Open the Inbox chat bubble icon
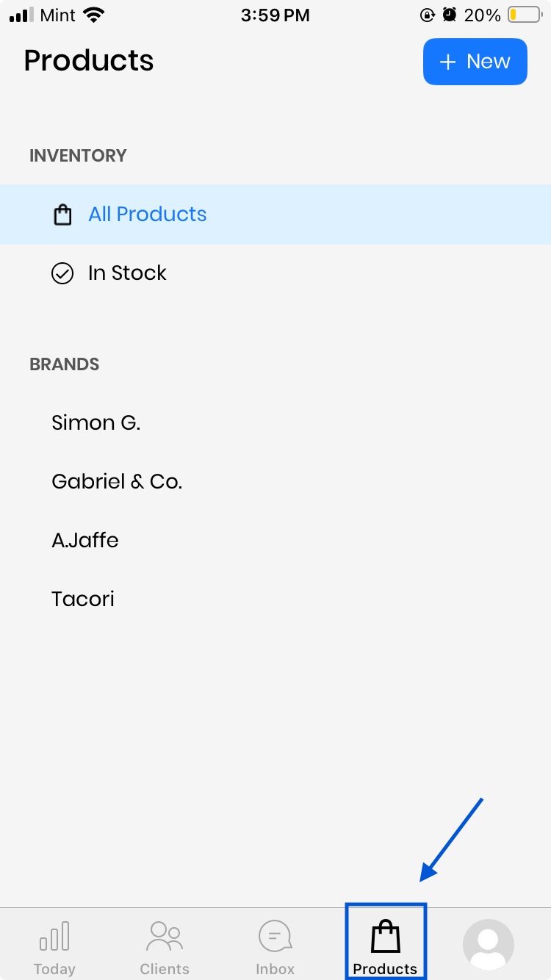The image size is (551, 980). click(x=275, y=937)
